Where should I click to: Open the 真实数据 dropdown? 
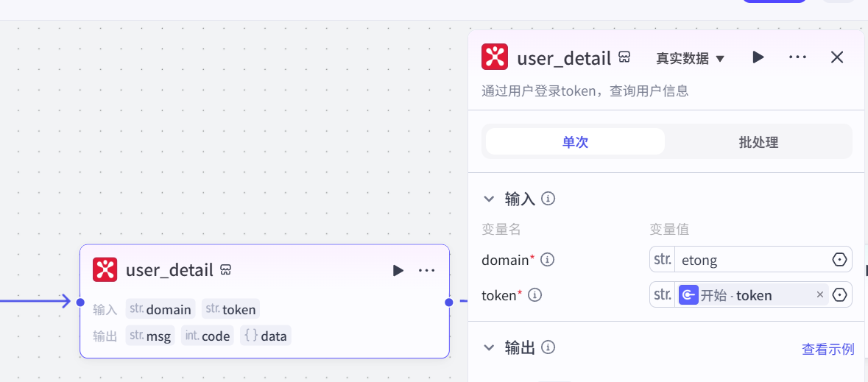tap(691, 58)
